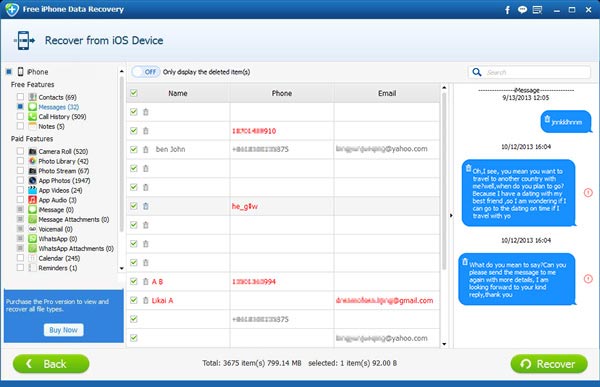
Task: Click the table scroll down arrow
Action: pyautogui.click(x=444, y=344)
